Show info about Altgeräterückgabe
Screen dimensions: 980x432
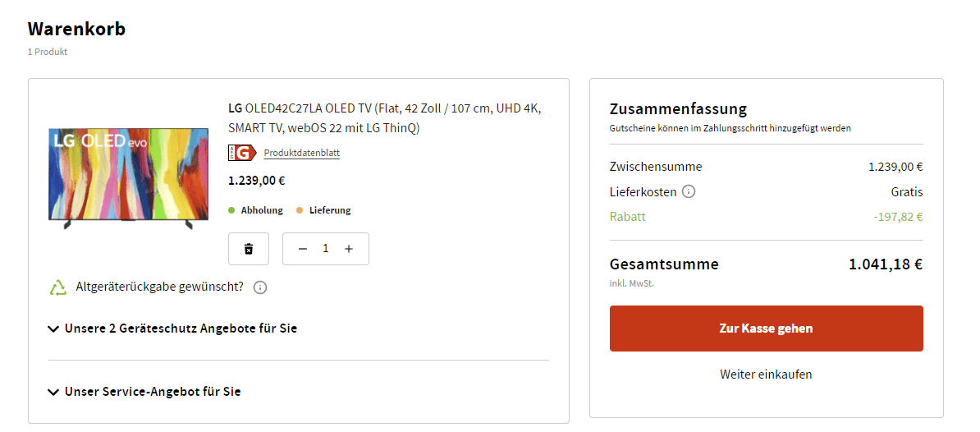pyautogui.click(x=260, y=287)
